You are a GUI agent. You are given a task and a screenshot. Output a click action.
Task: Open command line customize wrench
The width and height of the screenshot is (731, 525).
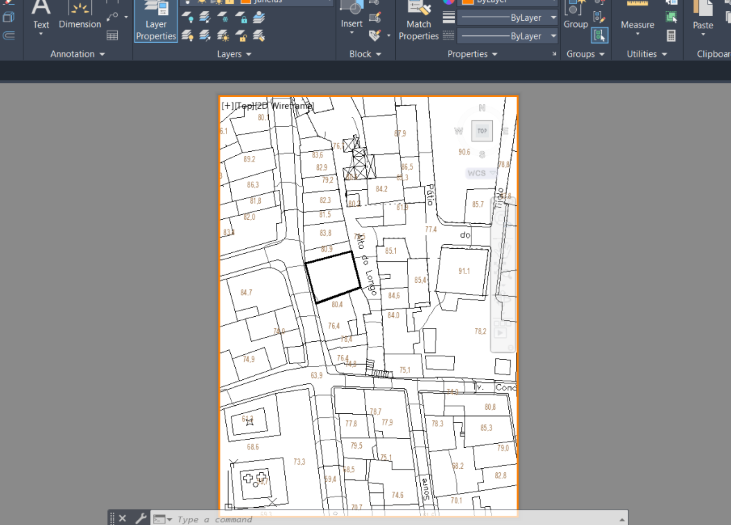click(x=141, y=519)
